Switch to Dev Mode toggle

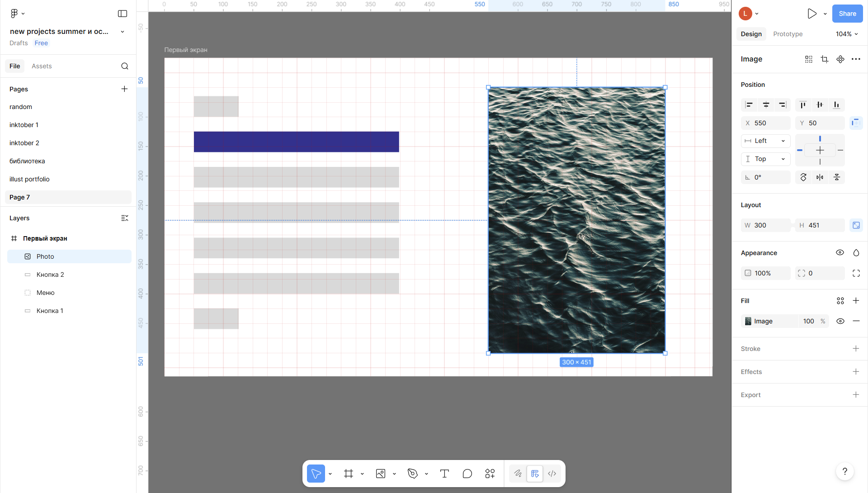[552, 474]
